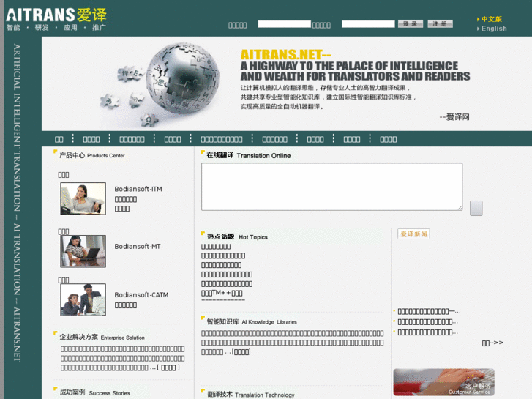Click the more arrow link under the news list

[492, 343]
